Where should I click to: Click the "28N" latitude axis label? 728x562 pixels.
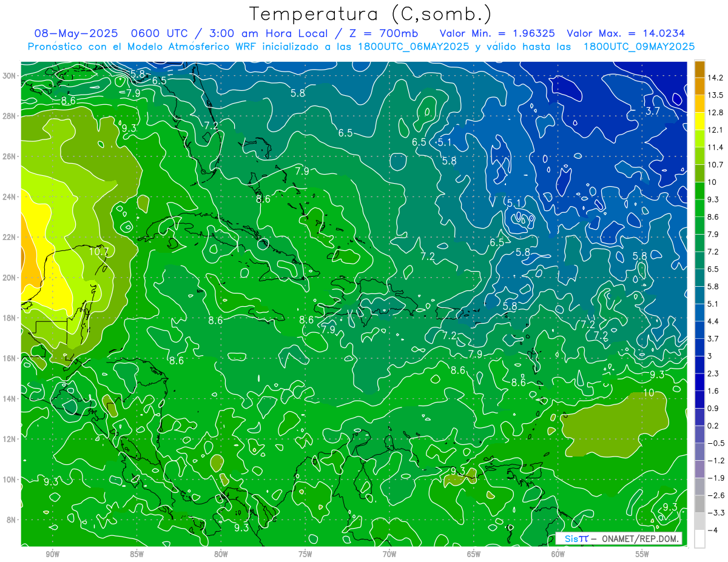pyautogui.click(x=10, y=116)
